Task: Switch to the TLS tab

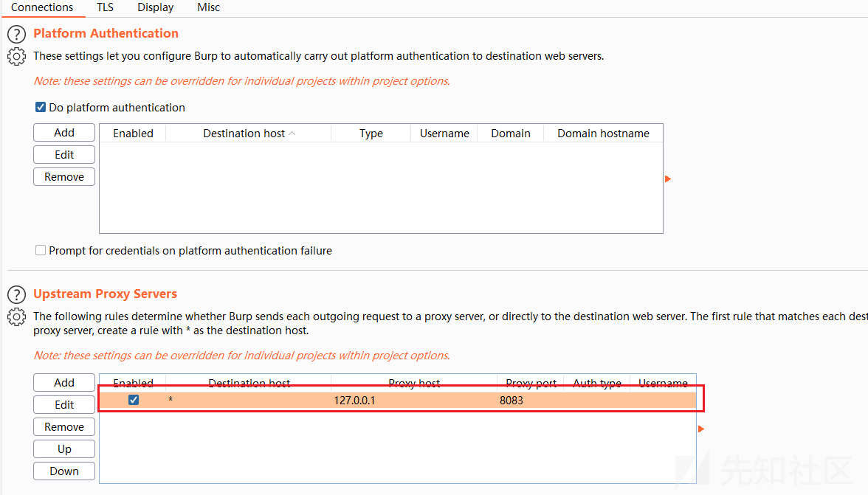Action: pyautogui.click(x=105, y=7)
